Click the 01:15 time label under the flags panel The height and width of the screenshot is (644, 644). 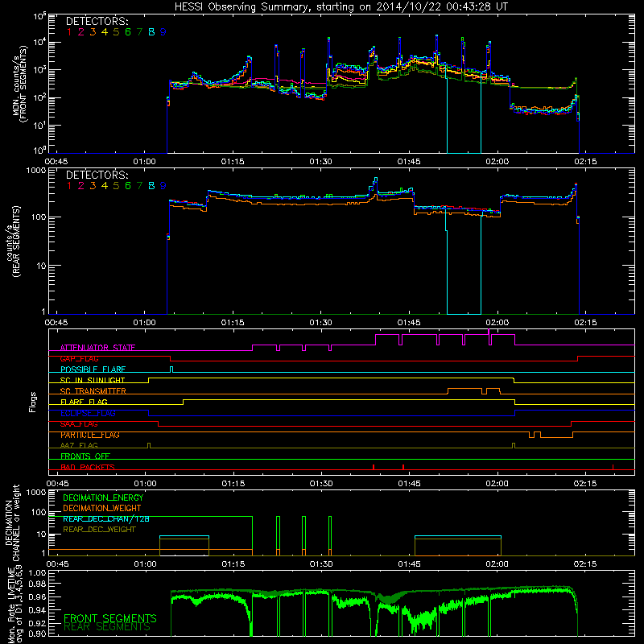point(233,484)
